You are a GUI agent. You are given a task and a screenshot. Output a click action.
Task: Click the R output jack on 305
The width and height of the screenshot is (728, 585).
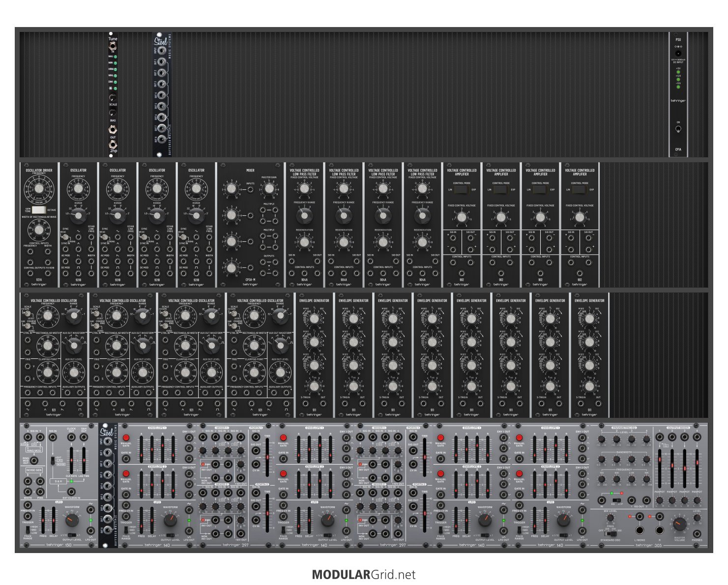660,530
